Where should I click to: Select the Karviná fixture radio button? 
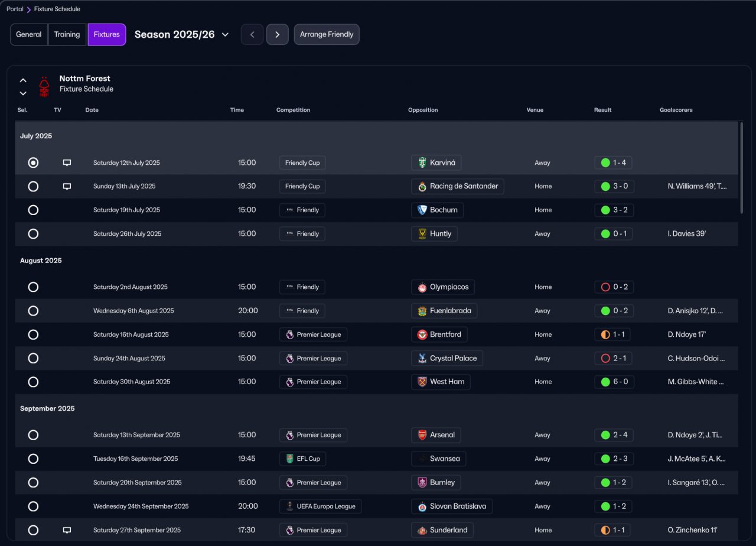point(33,162)
